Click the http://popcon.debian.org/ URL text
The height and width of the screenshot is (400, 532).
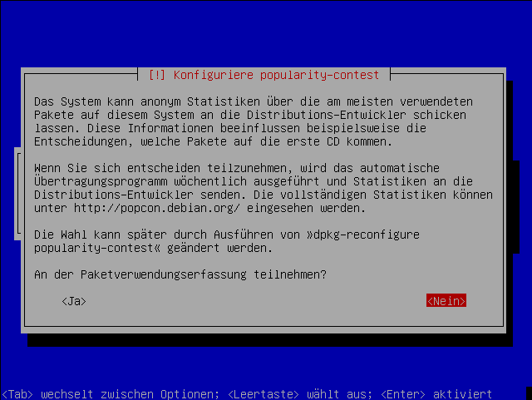click(157, 208)
